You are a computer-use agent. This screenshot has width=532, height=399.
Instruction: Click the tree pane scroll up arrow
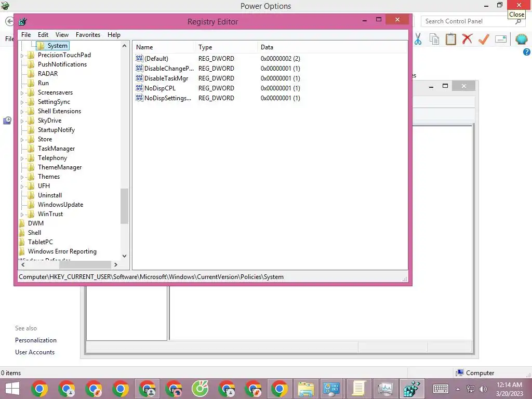[x=124, y=46]
